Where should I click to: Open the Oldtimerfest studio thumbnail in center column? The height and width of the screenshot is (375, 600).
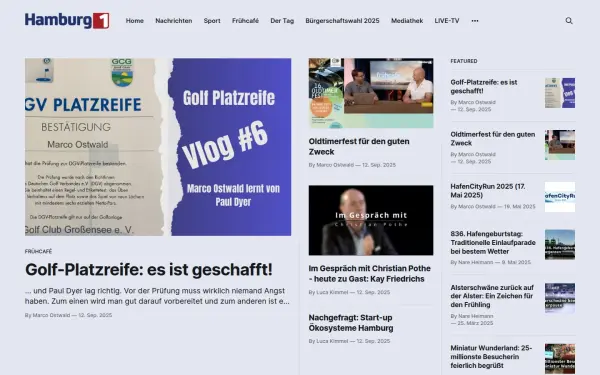click(371, 93)
